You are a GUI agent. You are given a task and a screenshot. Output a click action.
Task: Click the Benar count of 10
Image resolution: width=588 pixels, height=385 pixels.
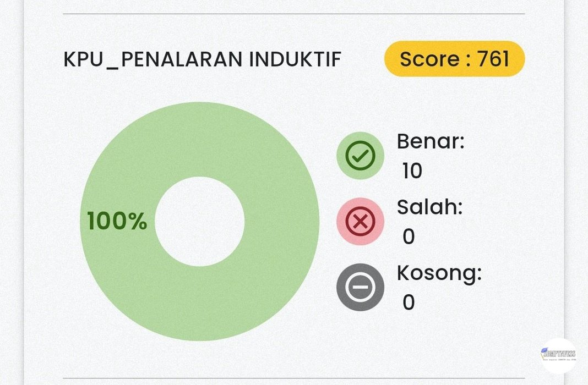point(412,171)
